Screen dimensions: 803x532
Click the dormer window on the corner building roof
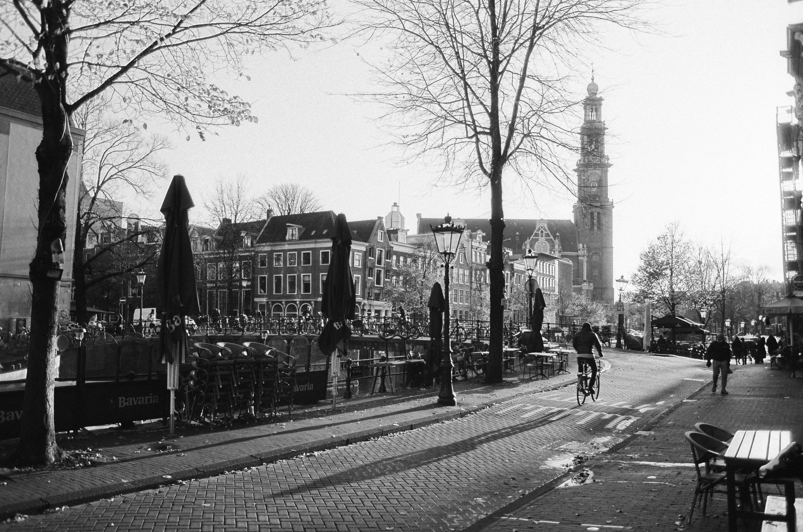[293, 233]
